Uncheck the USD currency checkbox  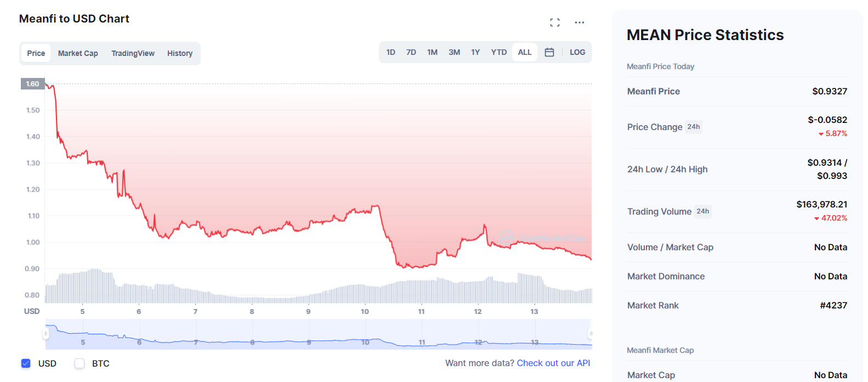coord(26,363)
